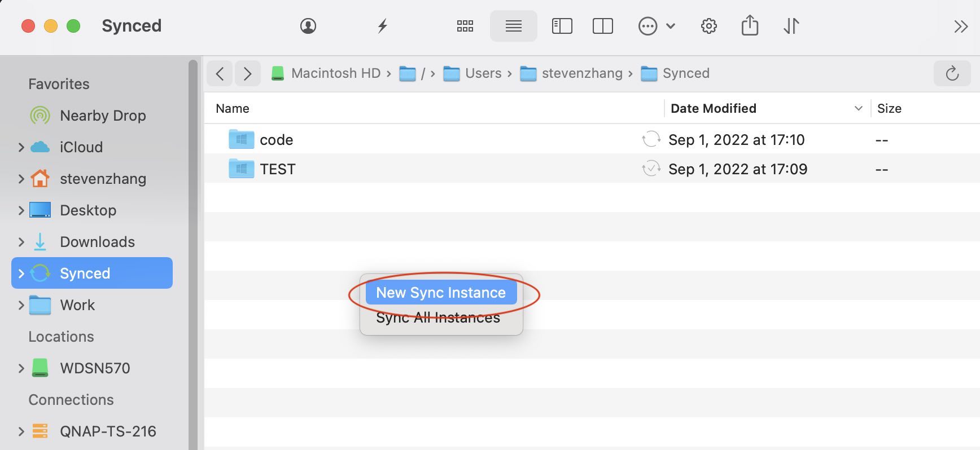Go forward with the right arrow button
Viewport: 980px width, 450px height.
247,73
